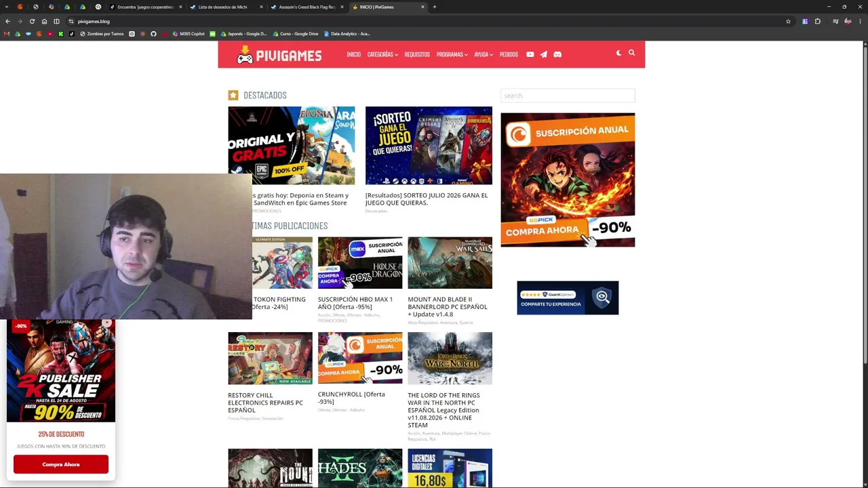Open MOUNT AND BLADE II BANNERLORD post title
Viewport: 868px width, 488px height.
point(448,306)
